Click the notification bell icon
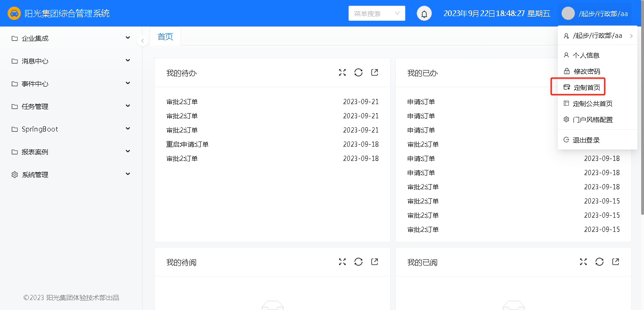The width and height of the screenshot is (644, 310). (x=424, y=14)
